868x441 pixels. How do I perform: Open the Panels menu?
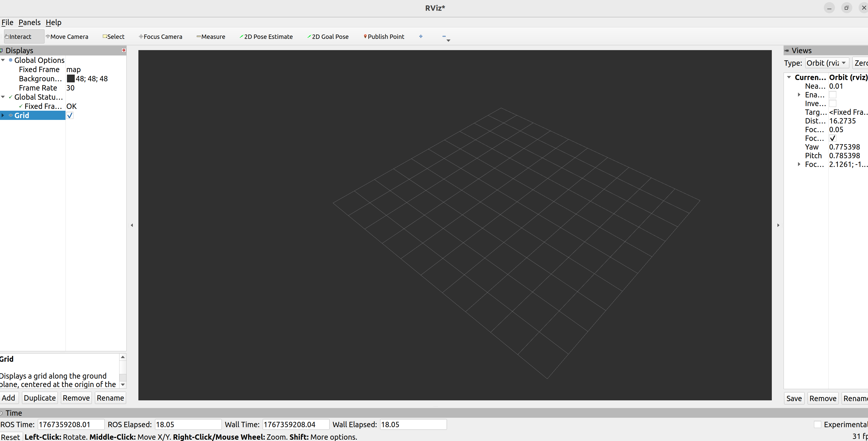pyautogui.click(x=29, y=22)
